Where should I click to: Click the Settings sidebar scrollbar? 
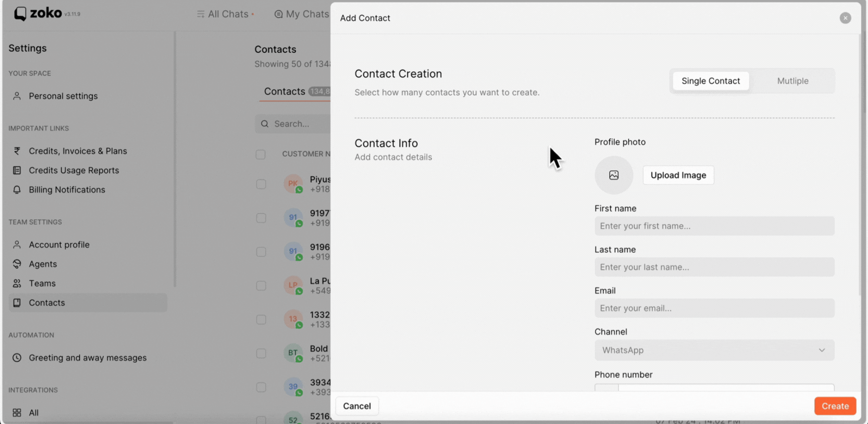[x=175, y=159]
